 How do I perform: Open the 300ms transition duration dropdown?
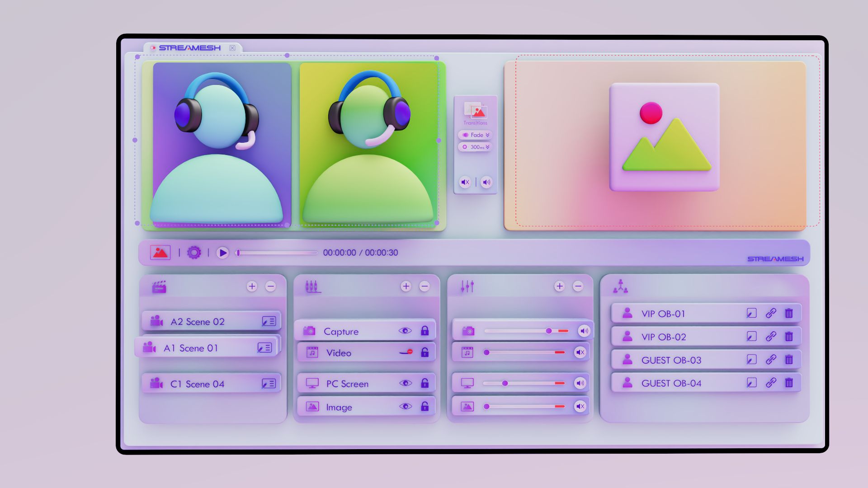(476, 147)
